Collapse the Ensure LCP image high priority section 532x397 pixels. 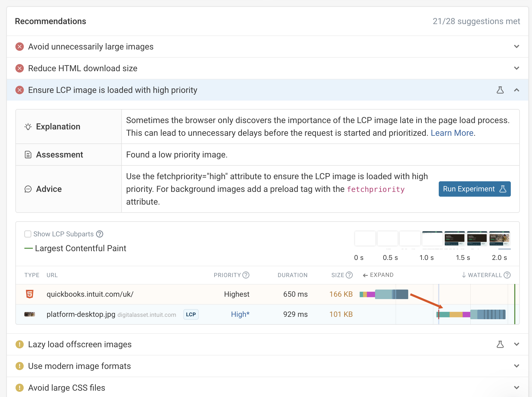(516, 90)
